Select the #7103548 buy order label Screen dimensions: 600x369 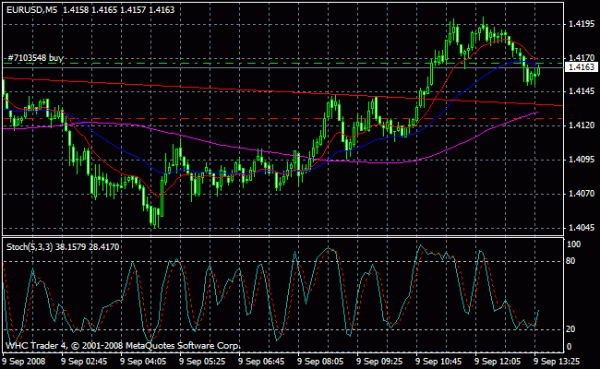tap(35, 58)
